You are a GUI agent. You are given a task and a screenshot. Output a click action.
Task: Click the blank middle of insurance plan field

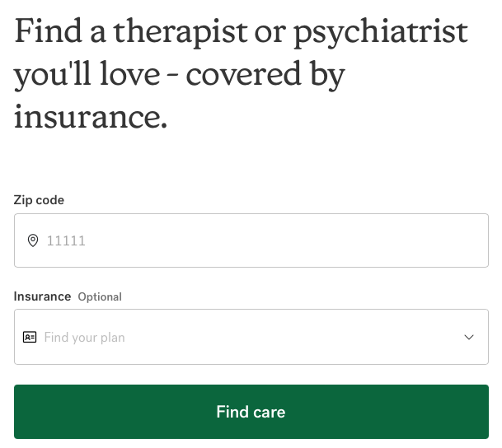pos(289,337)
